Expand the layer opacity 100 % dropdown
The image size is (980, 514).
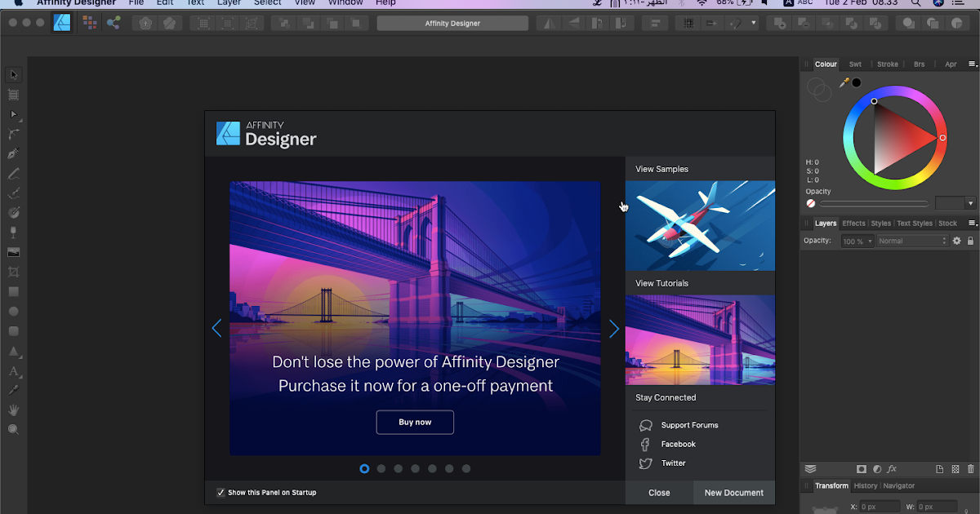click(858, 241)
